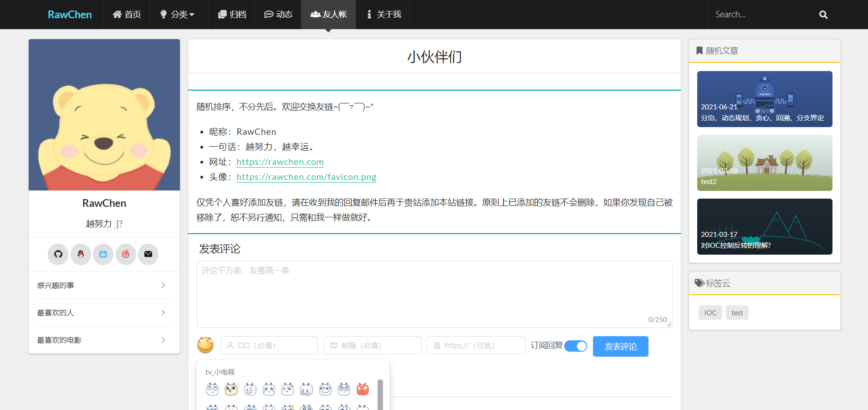Toggle the 订阅回复 subscribe switch

click(x=576, y=346)
